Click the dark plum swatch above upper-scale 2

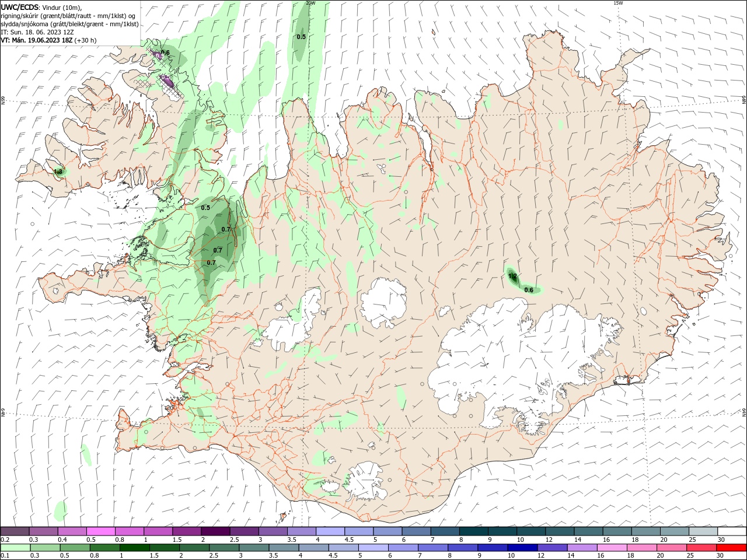tap(215, 531)
